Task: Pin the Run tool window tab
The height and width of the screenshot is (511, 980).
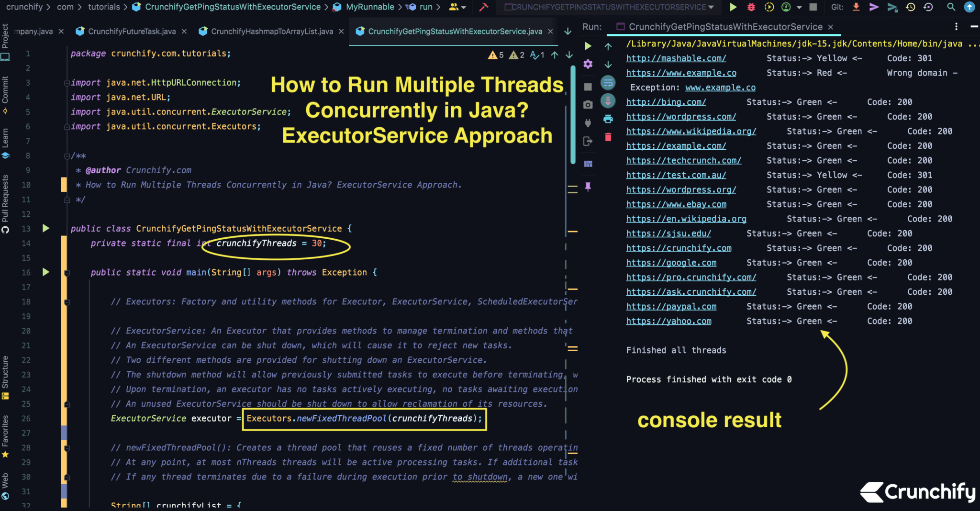Action: [x=588, y=186]
